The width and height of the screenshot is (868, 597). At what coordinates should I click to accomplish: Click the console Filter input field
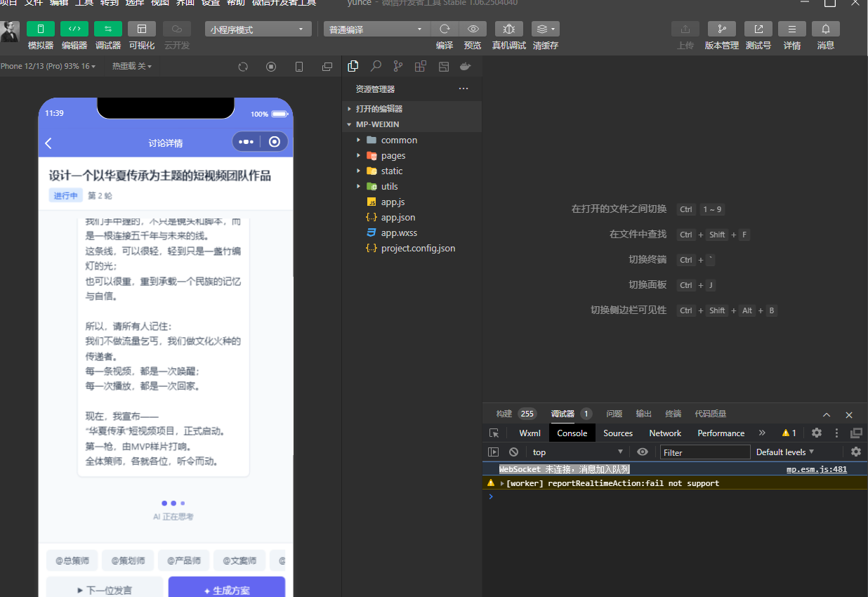point(705,452)
